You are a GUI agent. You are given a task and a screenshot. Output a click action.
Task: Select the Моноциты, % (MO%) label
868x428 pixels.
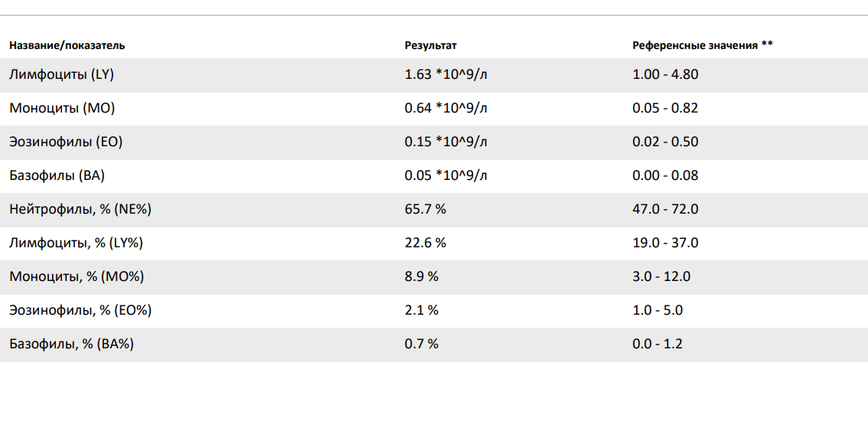[x=77, y=276]
